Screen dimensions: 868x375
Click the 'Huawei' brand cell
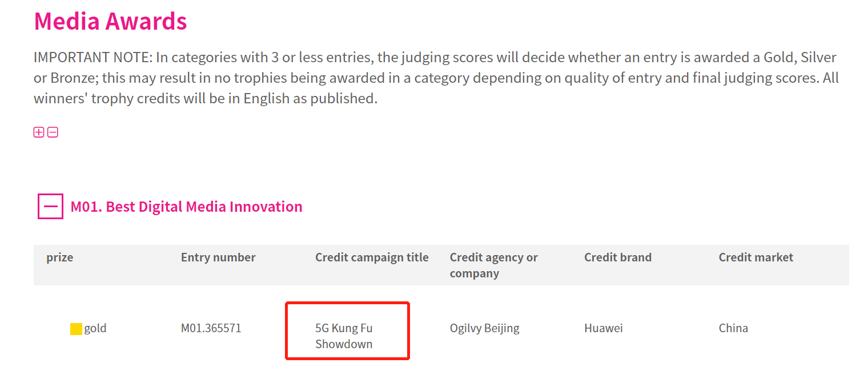coord(603,328)
